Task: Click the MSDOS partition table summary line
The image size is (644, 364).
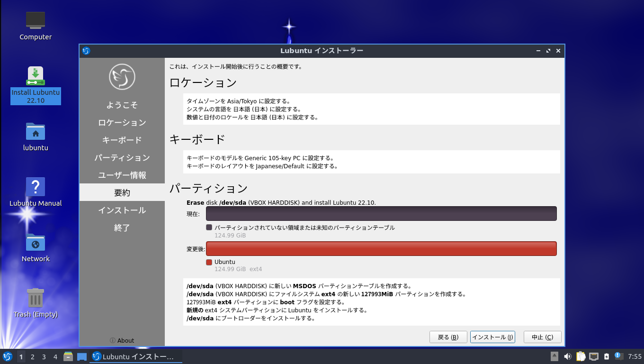Action: [299, 286]
